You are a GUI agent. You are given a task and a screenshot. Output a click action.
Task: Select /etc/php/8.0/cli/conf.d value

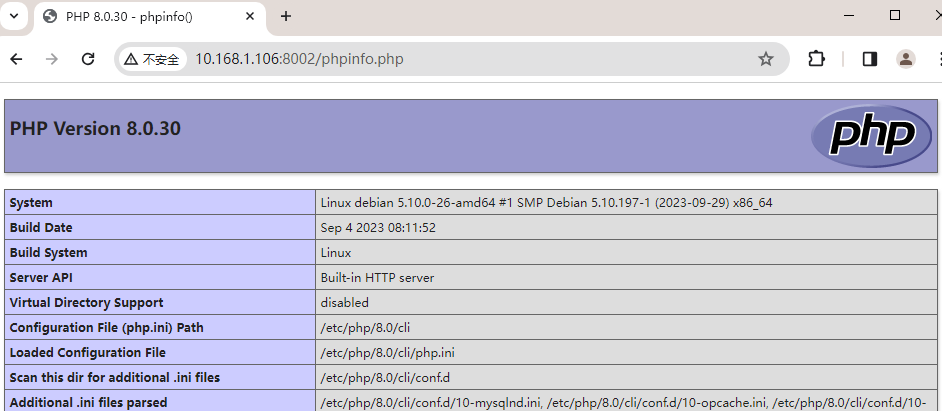(x=385, y=378)
